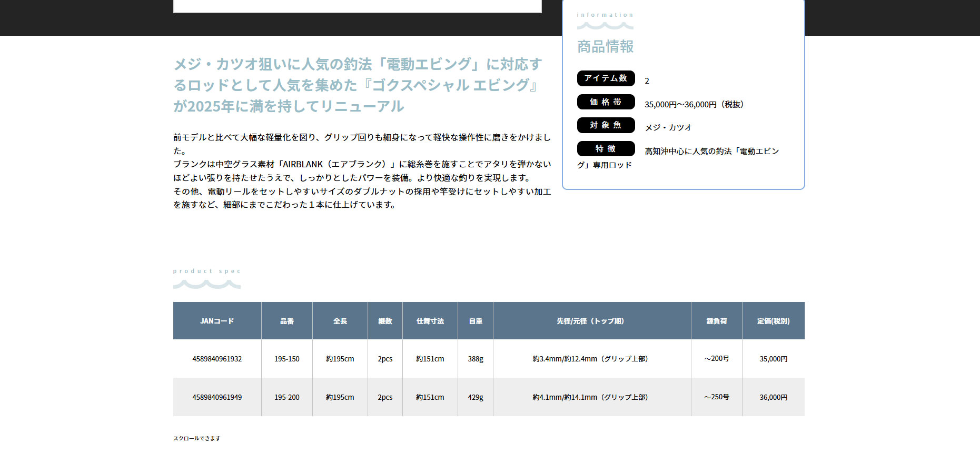Image resolution: width=980 pixels, height=474 pixels.
Task: Click 約195cm in the 195-200 row
Action: [x=340, y=397]
